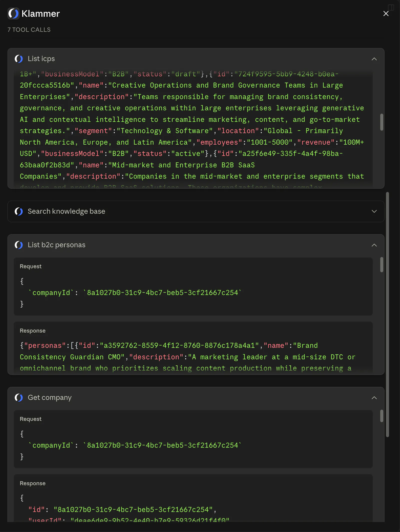
Task: Click the Klammer logo icon in header
Action: click(13, 14)
